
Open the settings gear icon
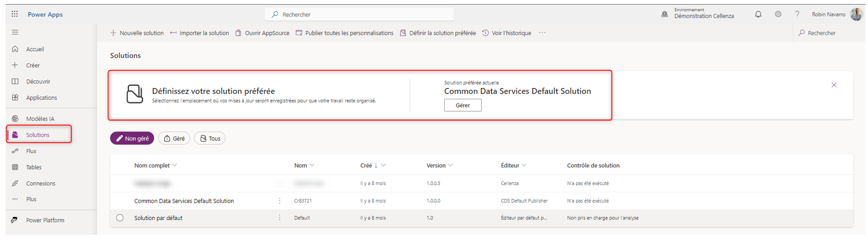pyautogui.click(x=778, y=14)
